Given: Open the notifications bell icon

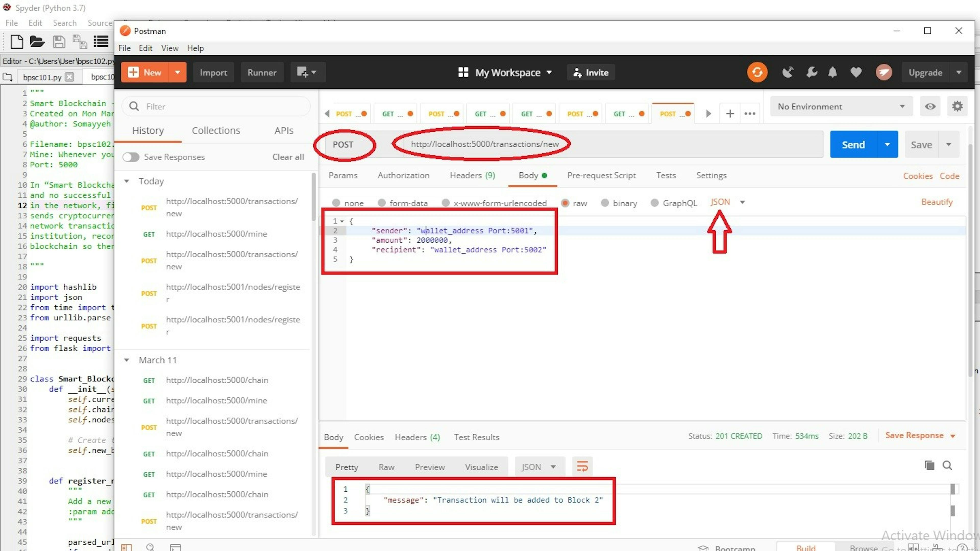Looking at the screenshot, I should click(833, 72).
